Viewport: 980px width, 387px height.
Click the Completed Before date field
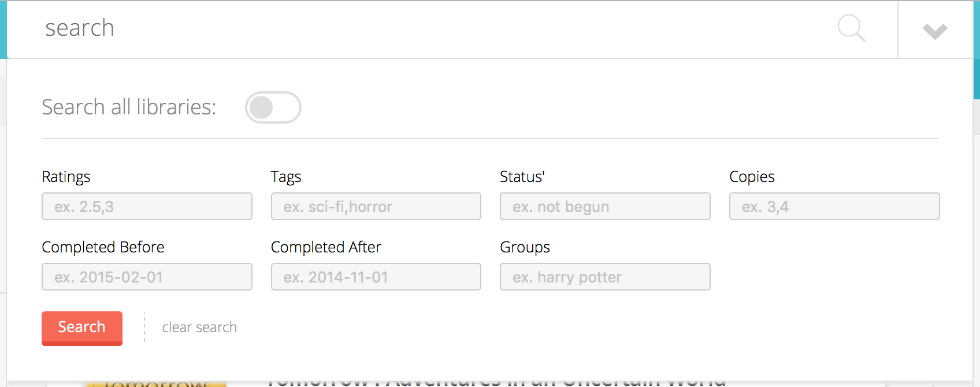[147, 277]
